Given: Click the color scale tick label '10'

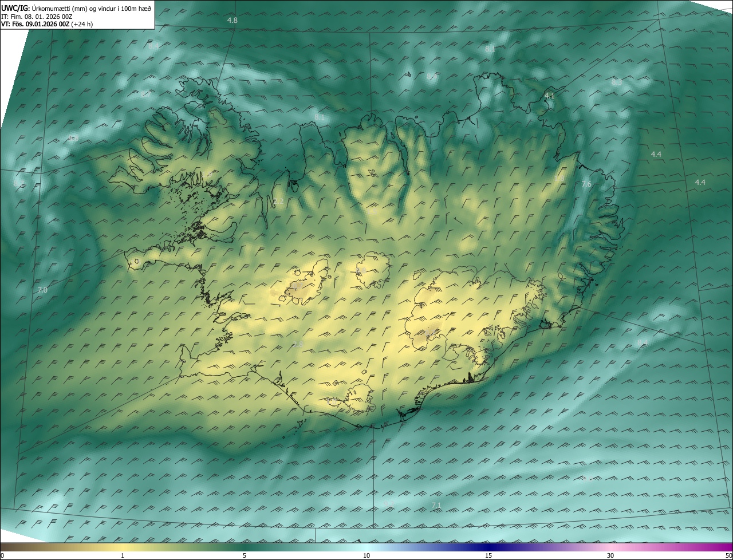Looking at the screenshot, I should pyautogui.click(x=366, y=555).
